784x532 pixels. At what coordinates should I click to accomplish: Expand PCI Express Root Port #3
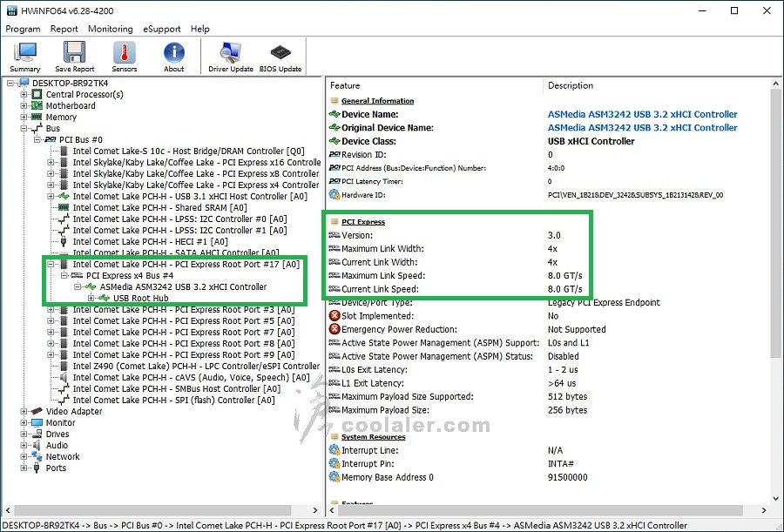click(x=51, y=309)
